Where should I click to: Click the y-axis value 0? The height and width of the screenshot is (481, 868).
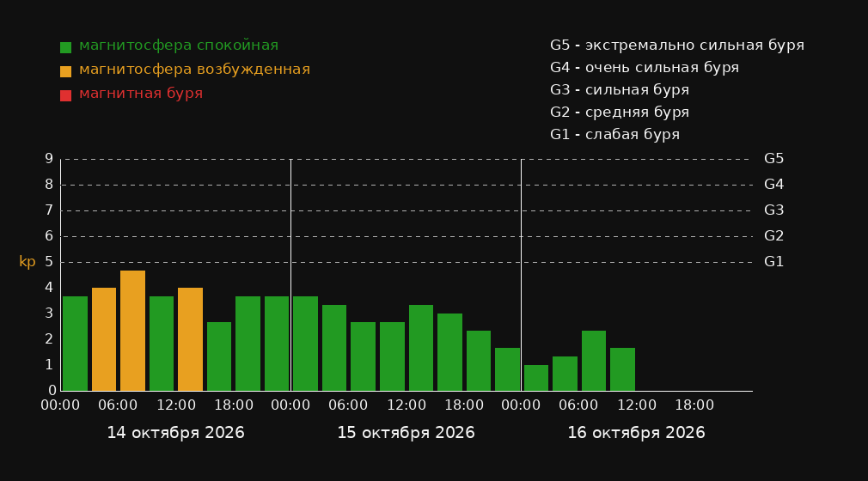52,391
